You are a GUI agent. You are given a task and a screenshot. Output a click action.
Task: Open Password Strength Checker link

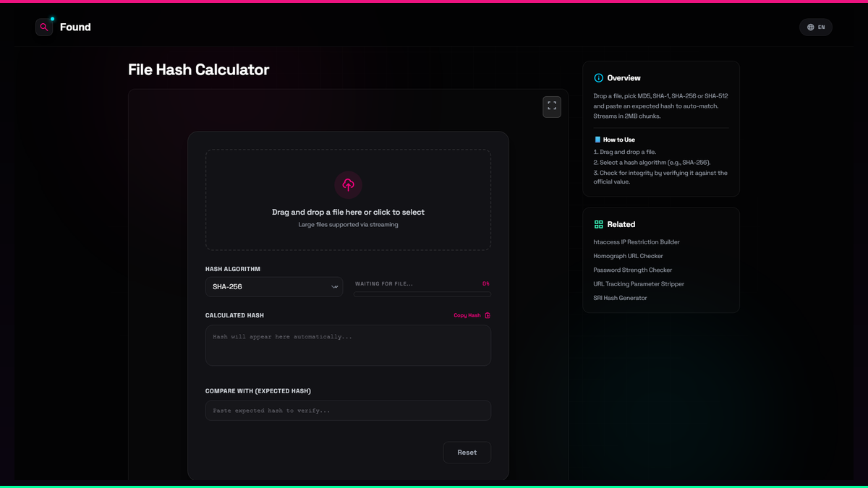point(633,270)
